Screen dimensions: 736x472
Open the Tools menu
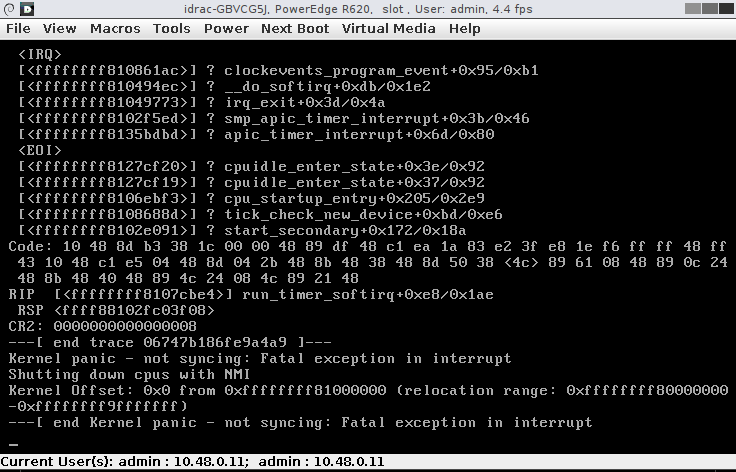click(171, 29)
